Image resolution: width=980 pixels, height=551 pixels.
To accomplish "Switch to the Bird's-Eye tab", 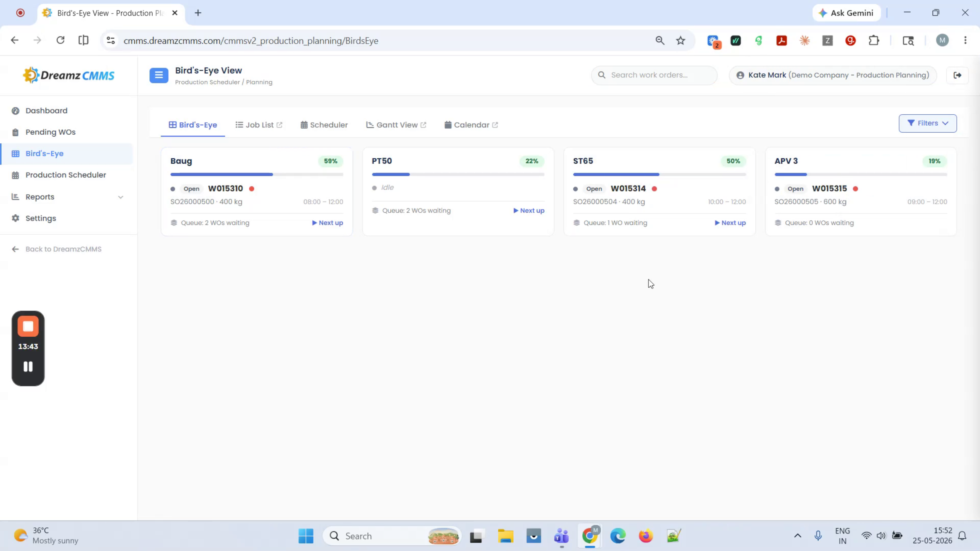I will pyautogui.click(x=193, y=125).
